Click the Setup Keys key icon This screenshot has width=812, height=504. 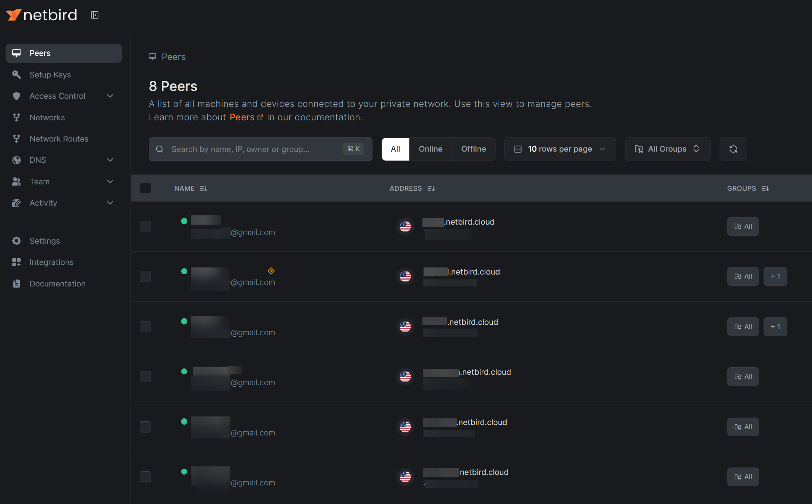(x=16, y=75)
